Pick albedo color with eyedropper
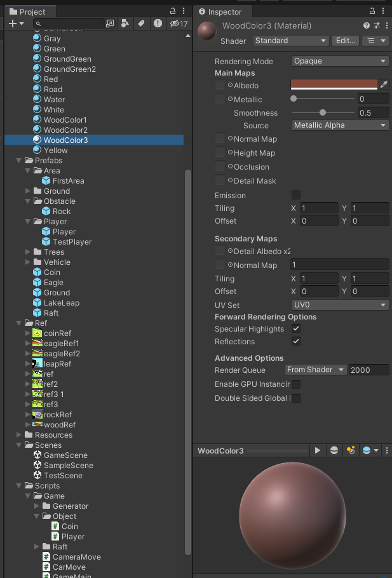 pos(384,84)
